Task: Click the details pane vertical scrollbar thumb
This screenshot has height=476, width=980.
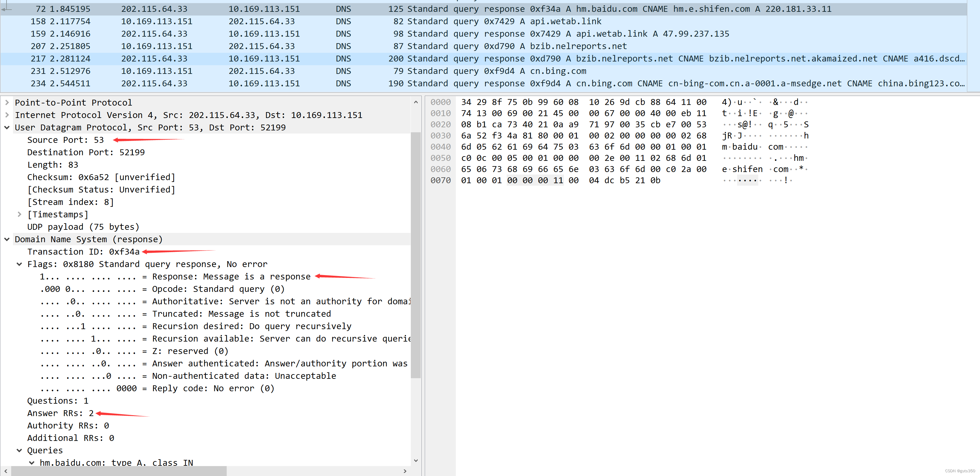Action: pyautogui.click(x=416, y=255)
